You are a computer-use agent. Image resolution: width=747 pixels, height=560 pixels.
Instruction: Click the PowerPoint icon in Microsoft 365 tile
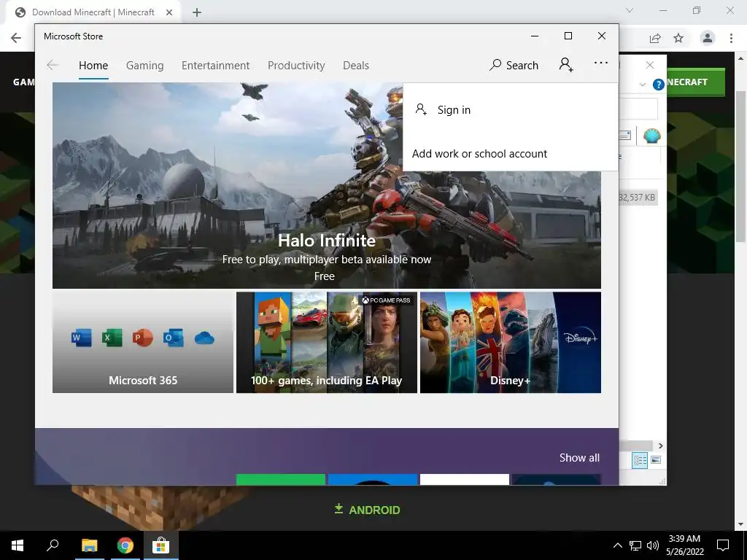click(142, 338)
